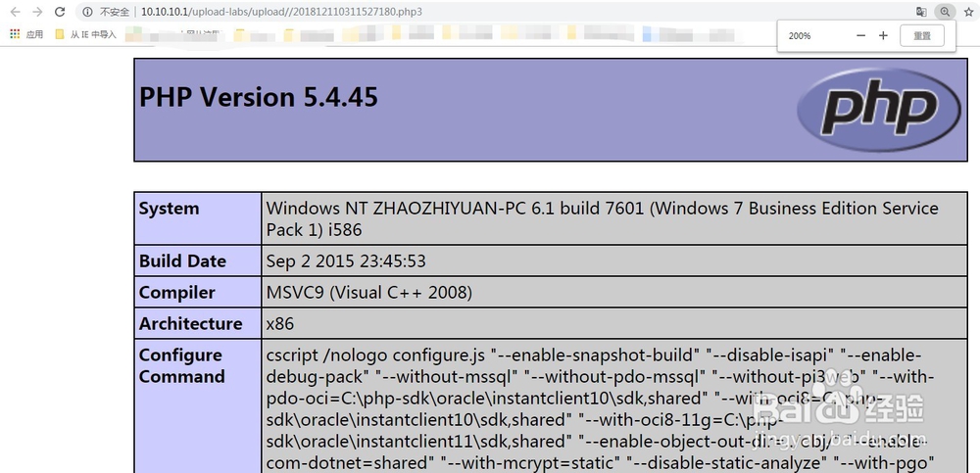Reset zoom with the 重置 button
This screenshot has height=473, width=980.
922,35
